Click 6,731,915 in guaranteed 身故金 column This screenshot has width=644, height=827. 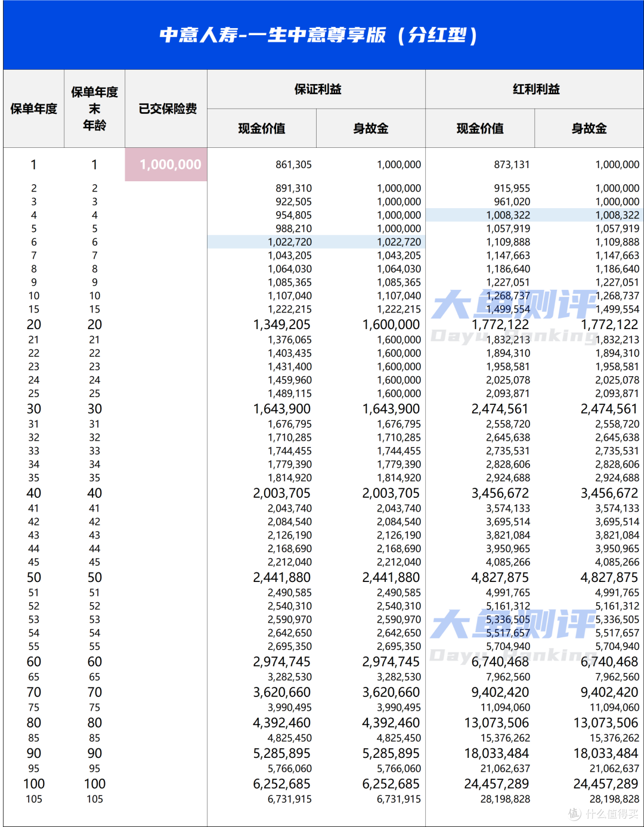click(x=399, y=799)
